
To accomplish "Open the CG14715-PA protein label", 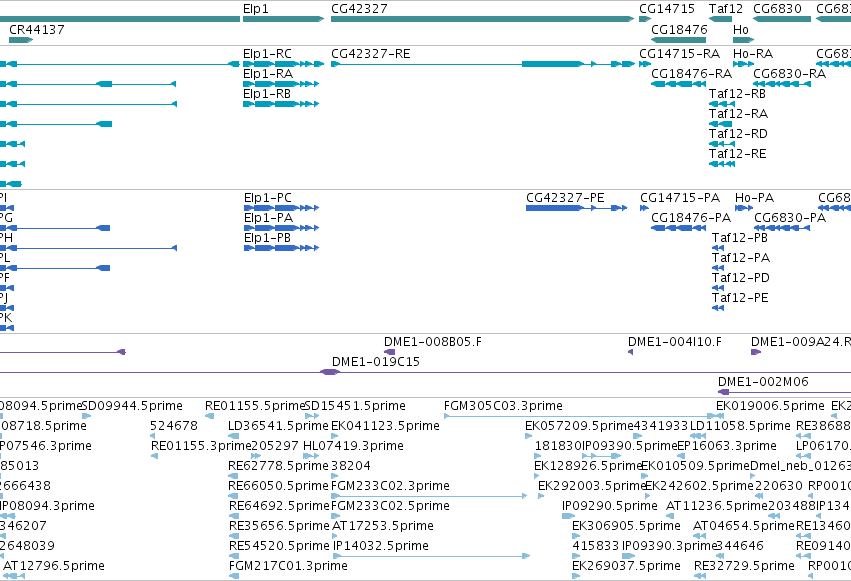I will click(x=679, y=197).
